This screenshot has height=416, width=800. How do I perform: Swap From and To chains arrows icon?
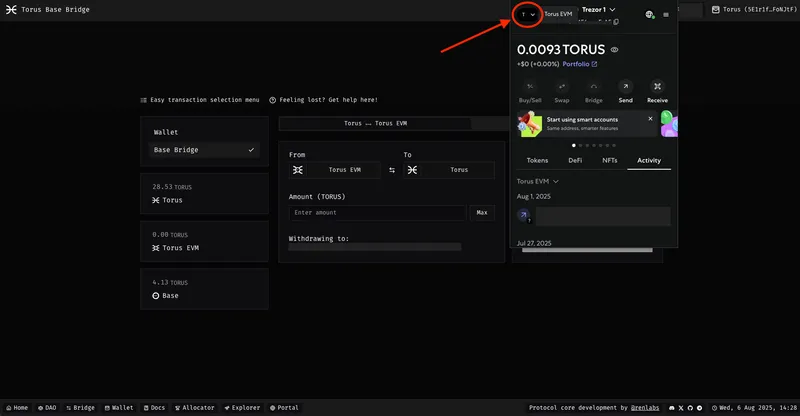[391, 170]
